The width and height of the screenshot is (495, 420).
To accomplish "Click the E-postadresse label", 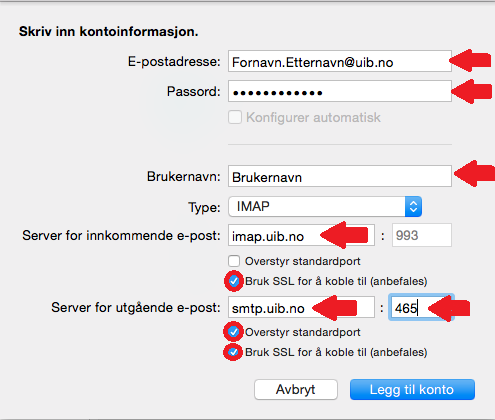I will [174, 62].
